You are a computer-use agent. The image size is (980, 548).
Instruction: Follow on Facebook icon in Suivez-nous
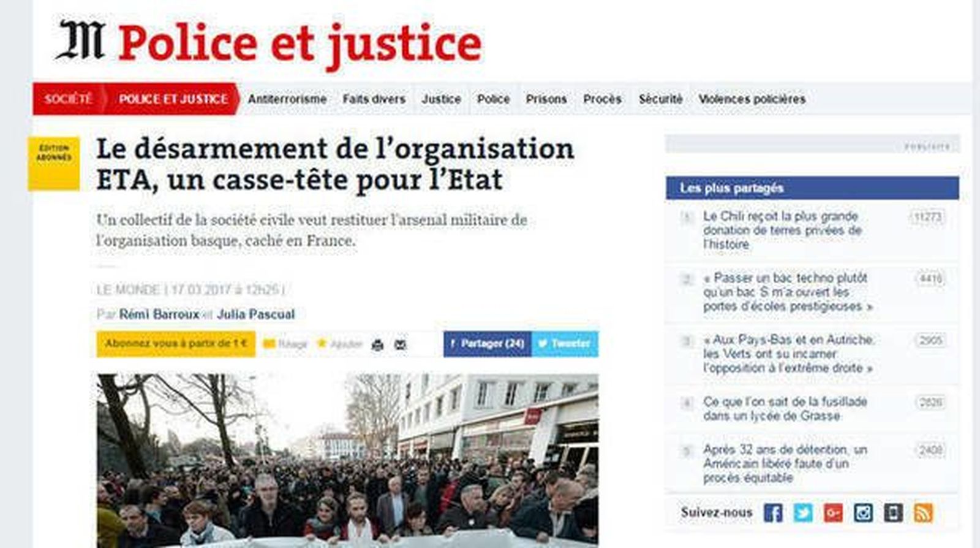[773, 512]
